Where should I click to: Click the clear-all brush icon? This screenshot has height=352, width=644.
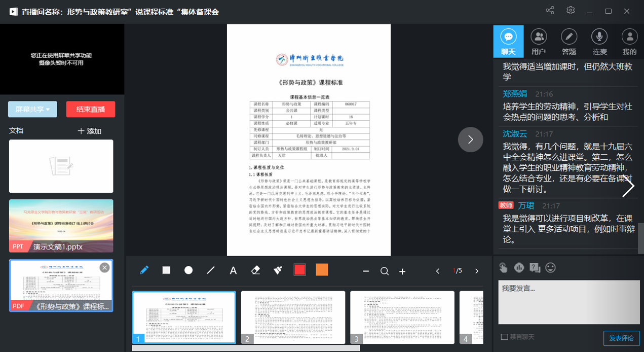(x=278, y=270)
